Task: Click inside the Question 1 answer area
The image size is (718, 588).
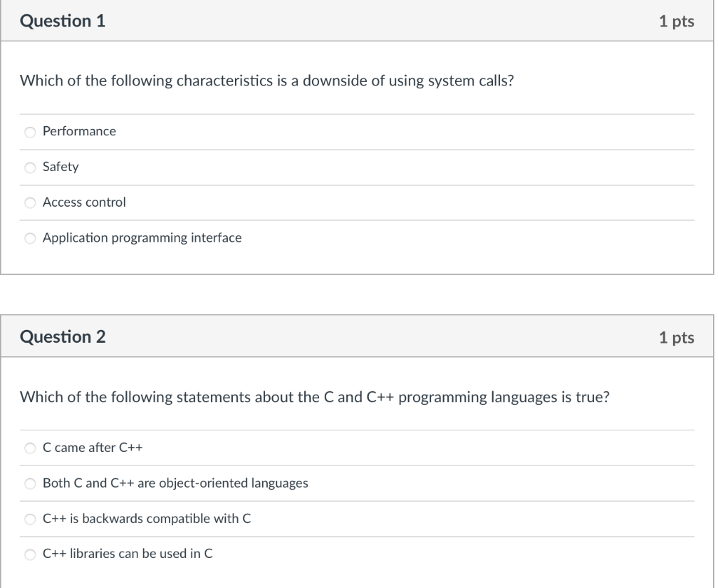Action: tap(351, 184)
